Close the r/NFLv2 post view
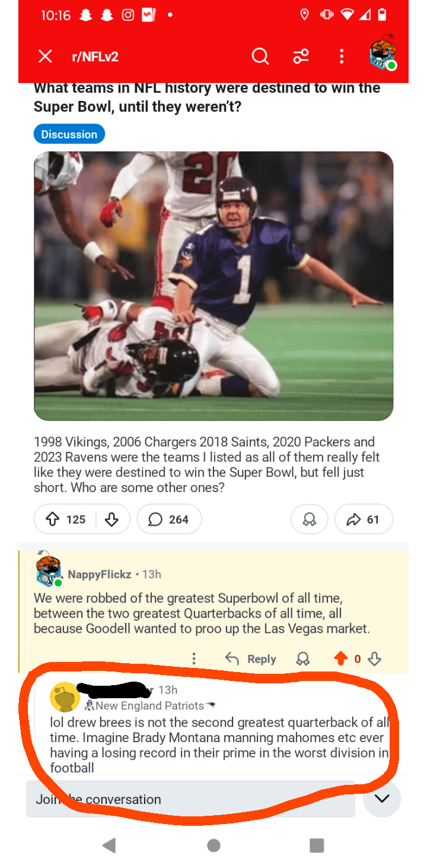427x868 pixels. click(x=45, y=56)
